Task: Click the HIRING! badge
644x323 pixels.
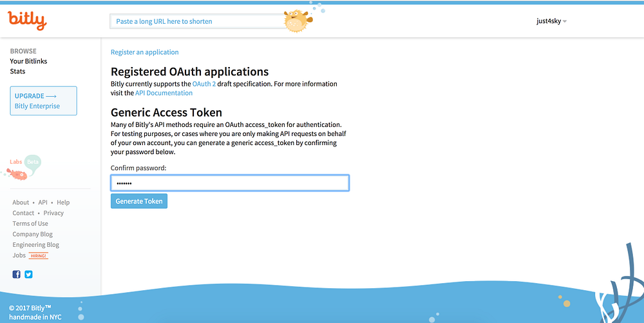Action: (x=39, y=255)
